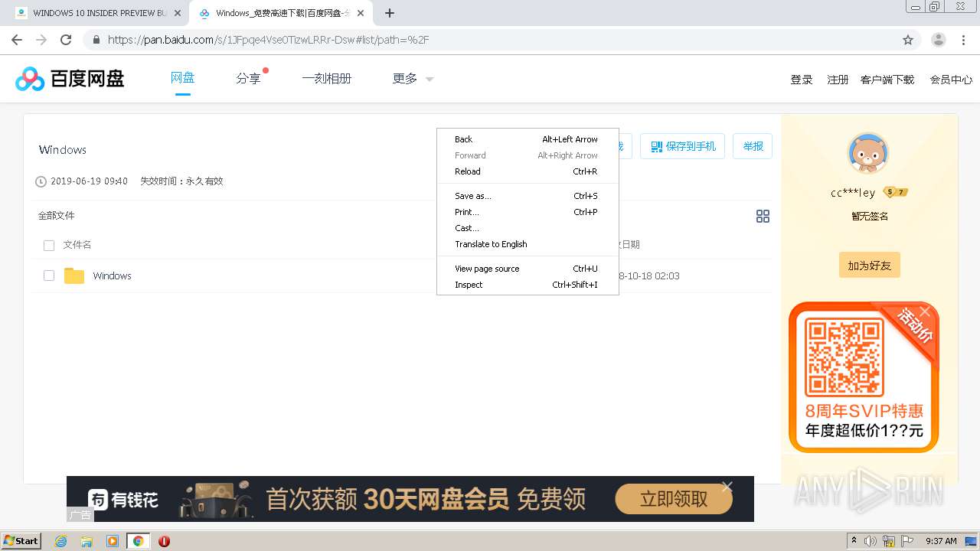The height and width of the screenshot is (551, 980).
Task: Close the SVIP QR code promo
Action: coord(925,311)
